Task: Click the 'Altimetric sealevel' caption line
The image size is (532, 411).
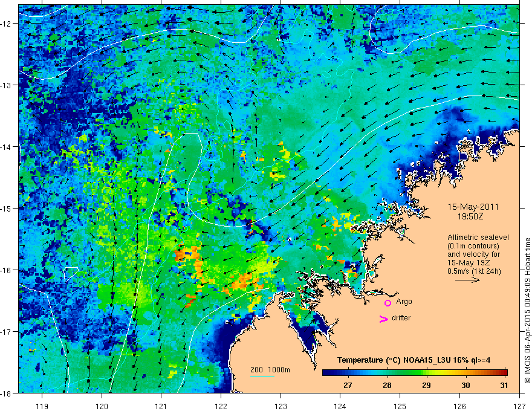Action: (x=478, y=238)
